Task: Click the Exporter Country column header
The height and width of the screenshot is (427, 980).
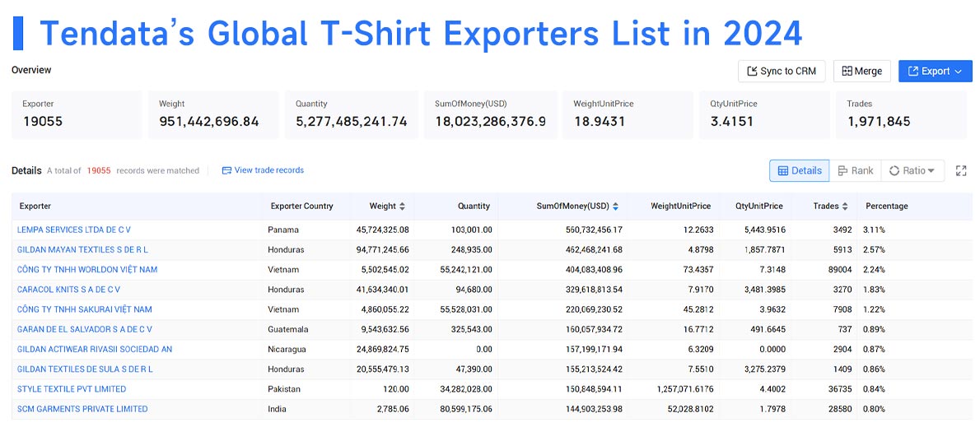Action: click(302, 206)
